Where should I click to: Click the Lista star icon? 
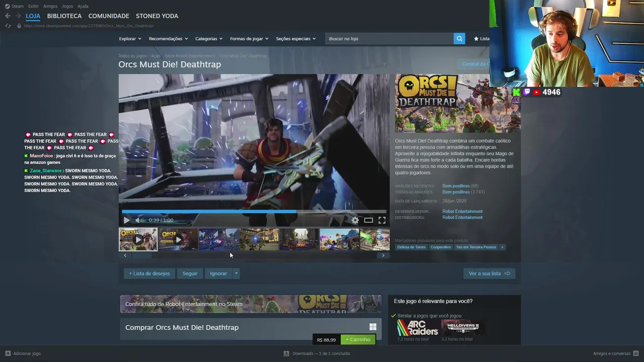476,39
